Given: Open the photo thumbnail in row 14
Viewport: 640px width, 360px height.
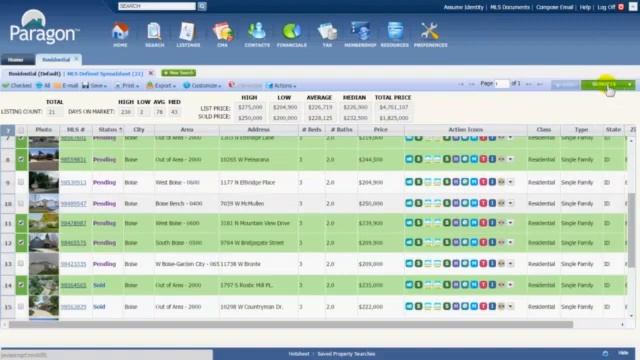Looking at the screenshot, I should [x=44, y=285].
